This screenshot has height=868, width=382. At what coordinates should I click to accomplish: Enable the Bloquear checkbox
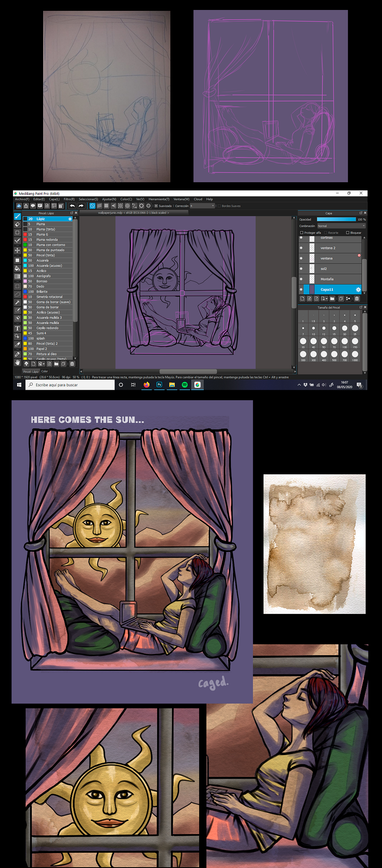(348, 233)
